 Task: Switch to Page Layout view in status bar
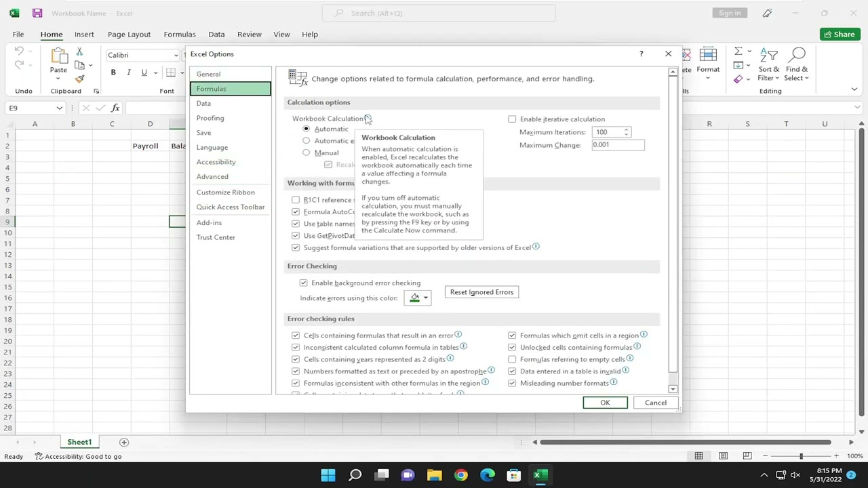[x=723, y=456]
